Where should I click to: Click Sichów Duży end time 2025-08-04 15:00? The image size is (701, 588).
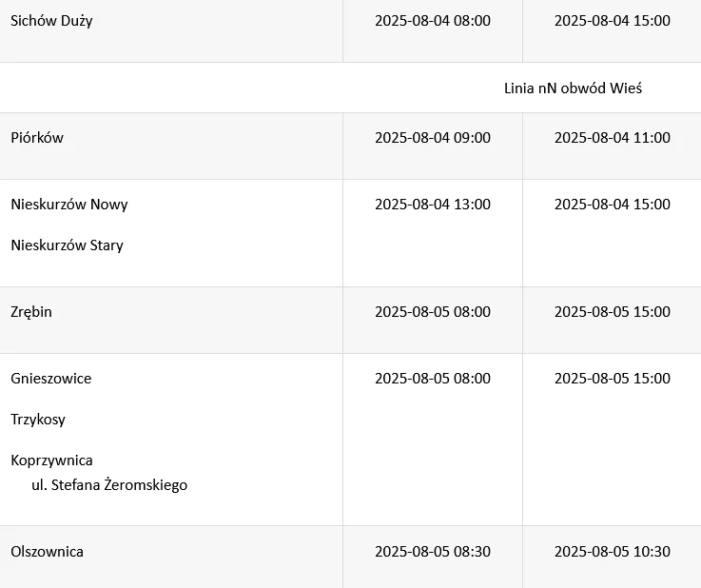click(613, 21)
